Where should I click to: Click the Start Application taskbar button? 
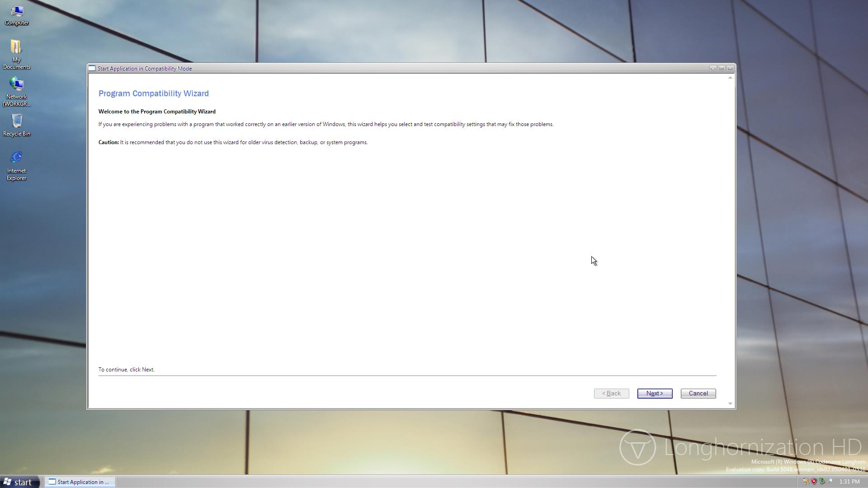click(x=80, y=482)
